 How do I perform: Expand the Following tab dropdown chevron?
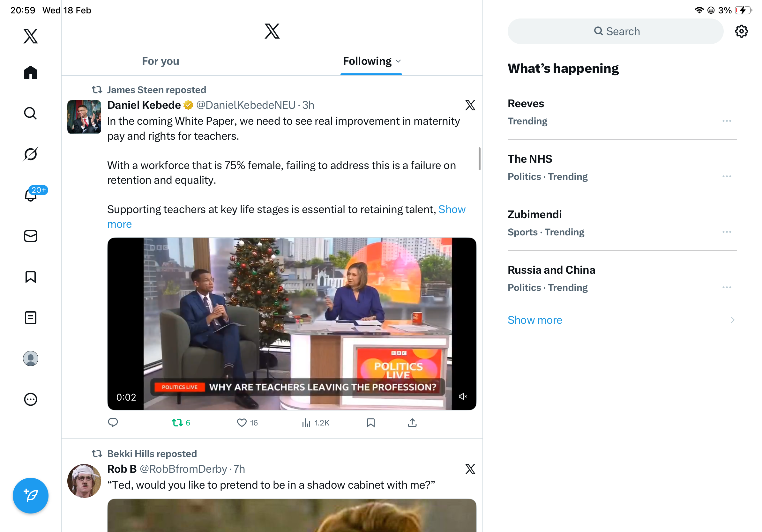pos(399,61)
